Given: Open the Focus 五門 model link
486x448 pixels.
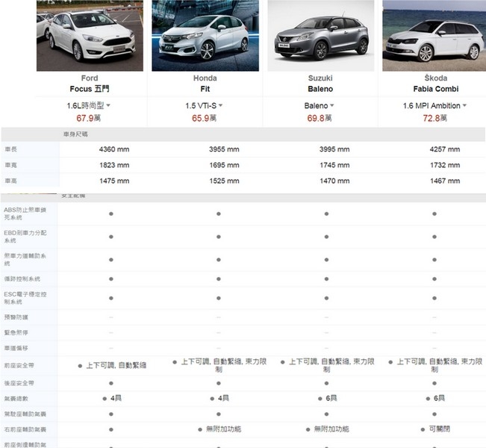Looking at the screenshot, I should click(90, 89).
